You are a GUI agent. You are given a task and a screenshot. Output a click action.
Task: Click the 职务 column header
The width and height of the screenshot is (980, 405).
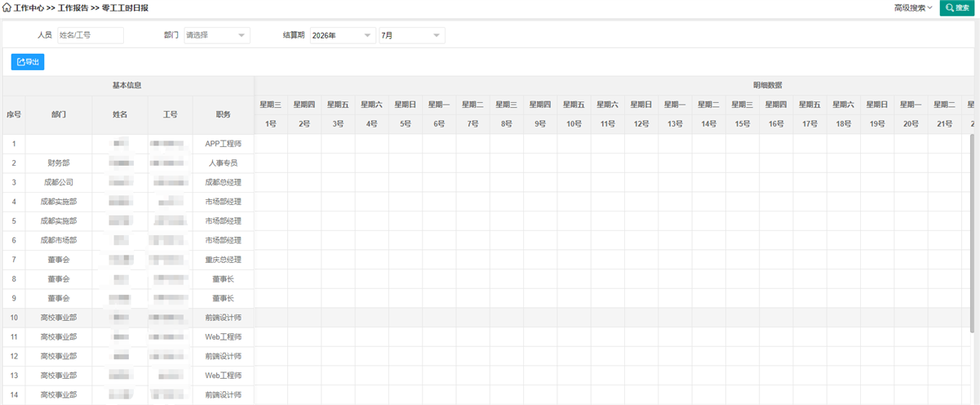pyautogui.click(x=224, y=114)
